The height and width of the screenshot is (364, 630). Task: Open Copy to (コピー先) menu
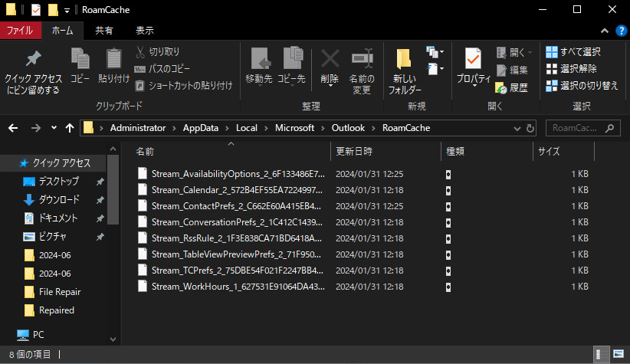pyautogui.click(x=292, y=67)
